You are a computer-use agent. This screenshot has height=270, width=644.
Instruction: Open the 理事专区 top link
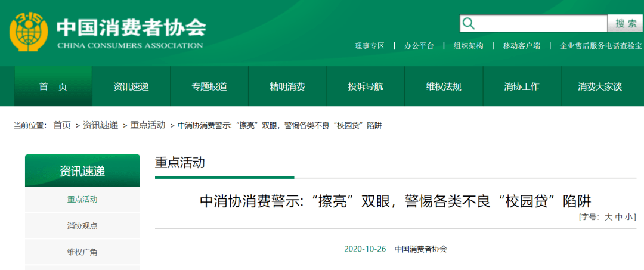[370, 46]
